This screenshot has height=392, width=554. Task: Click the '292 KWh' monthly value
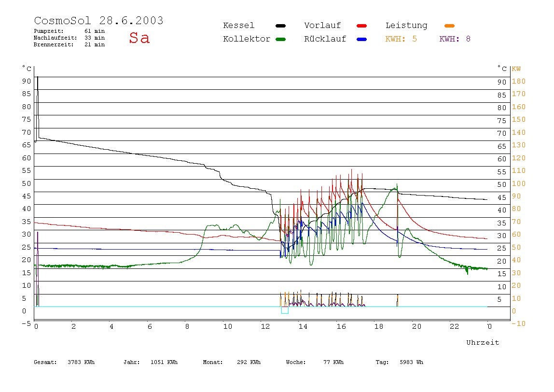pyautogui.click(x=249, y=362)
